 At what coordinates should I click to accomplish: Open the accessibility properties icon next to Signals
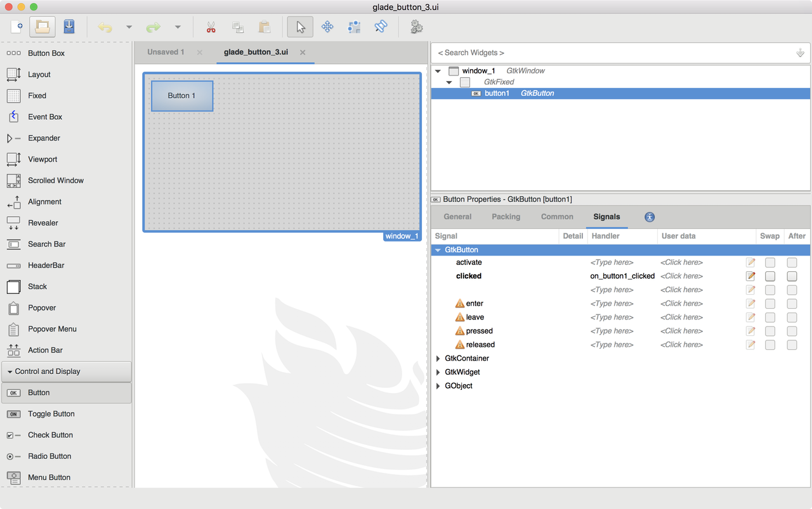(649, 217)
